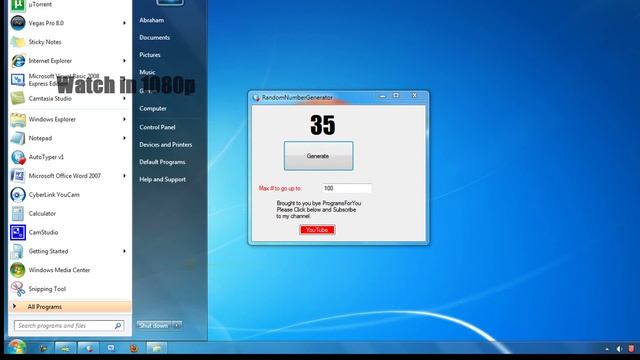Screen dimensions: 640x360
Task: Click the RandomNumberGenerator title bar icon
Action: (x=256, y=98)
